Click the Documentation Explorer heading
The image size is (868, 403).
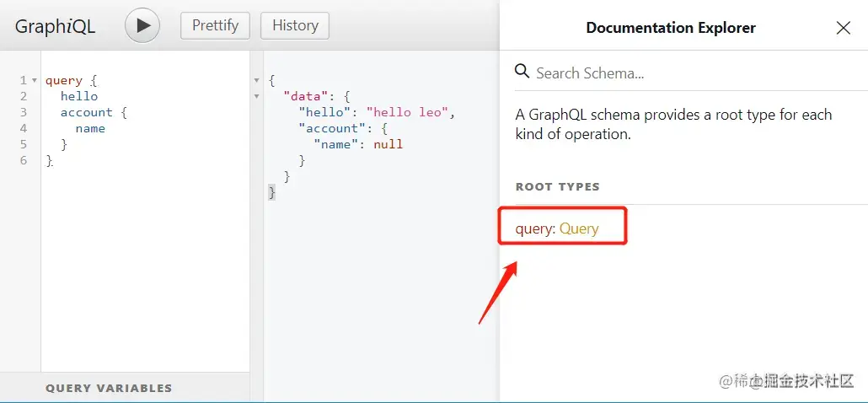point(671,28)
